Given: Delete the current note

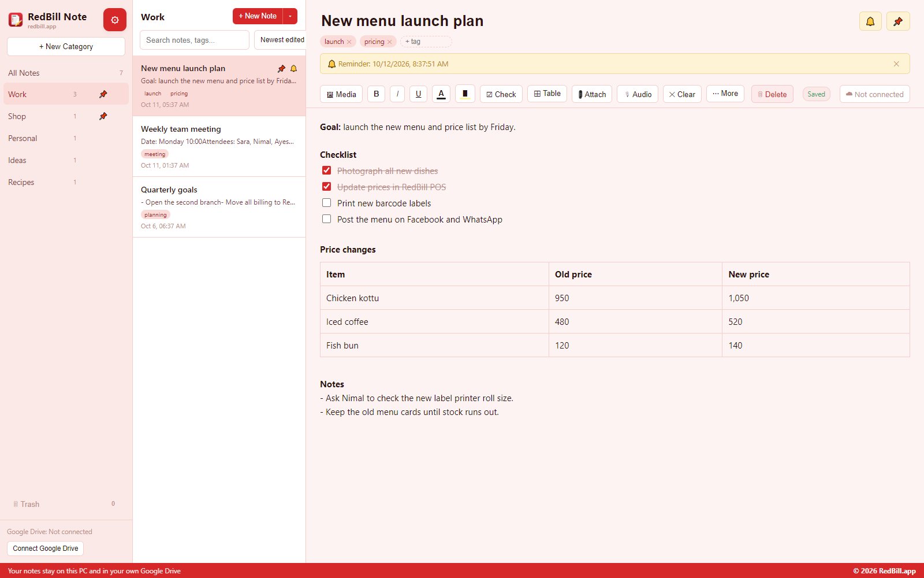Looking at the screenshot, I should pyautogui.click(x=772, y=94).
